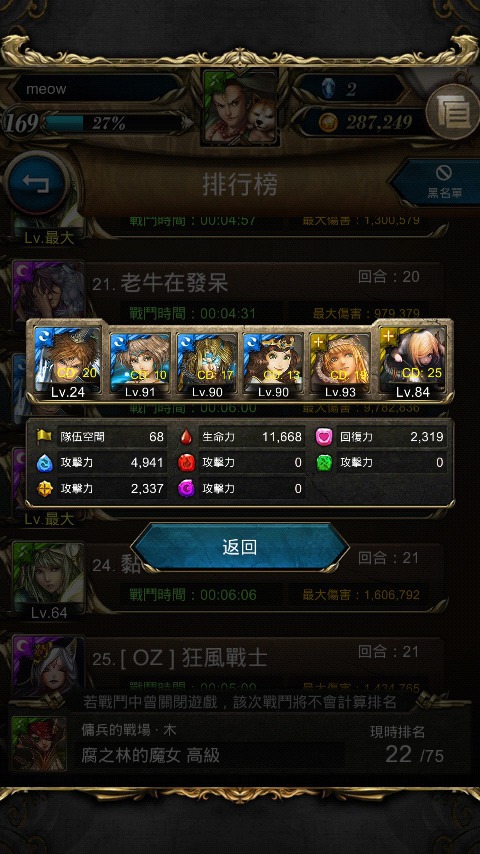
Task: Select the Lv.84 ally card
Action: pyautogui.click(x=413, y=362)
